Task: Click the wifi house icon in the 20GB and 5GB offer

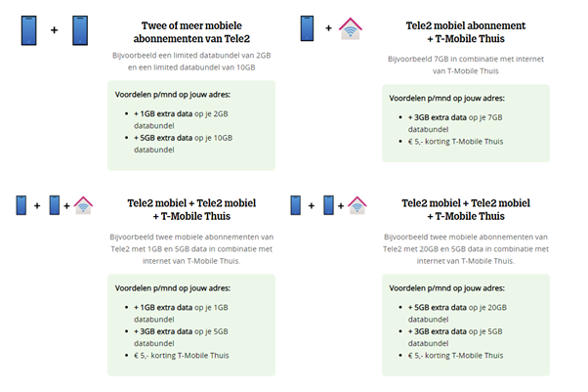Action: point(357,205)
